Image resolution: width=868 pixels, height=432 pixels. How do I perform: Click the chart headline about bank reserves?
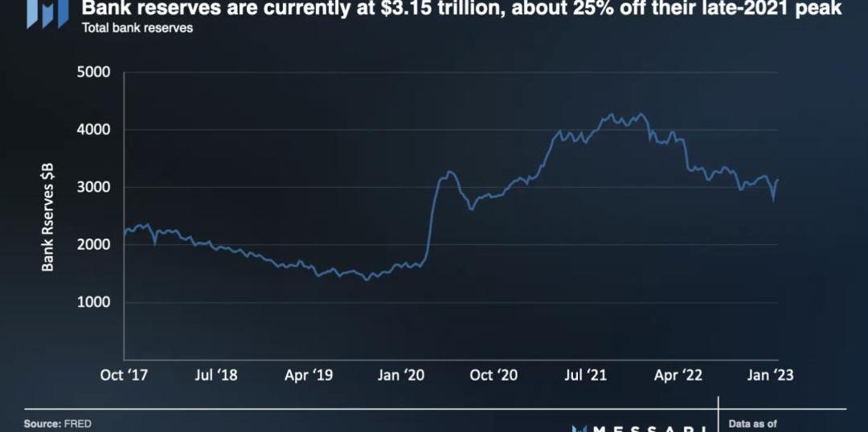pos(461,9)
